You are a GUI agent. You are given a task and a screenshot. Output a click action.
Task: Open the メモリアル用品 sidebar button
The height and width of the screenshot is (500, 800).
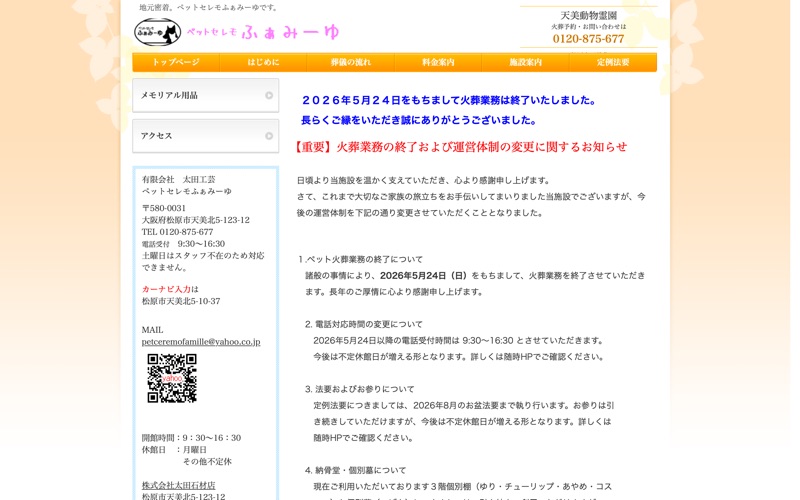click(x=206, y=95)
